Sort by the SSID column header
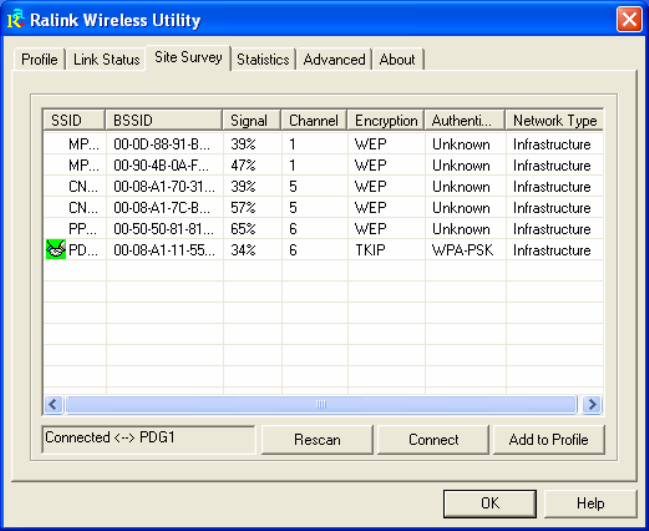 click(74, 120)
